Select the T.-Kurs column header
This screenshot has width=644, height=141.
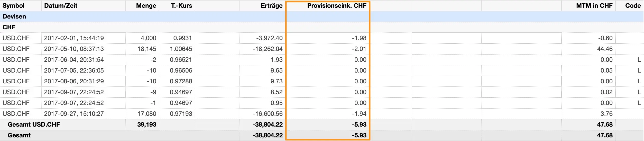[x=181, y=6]
